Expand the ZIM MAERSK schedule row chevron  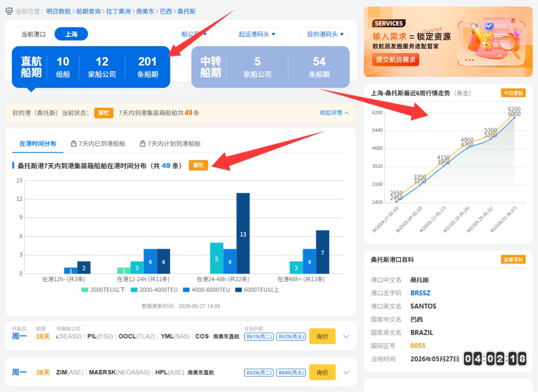pos(346,372)
